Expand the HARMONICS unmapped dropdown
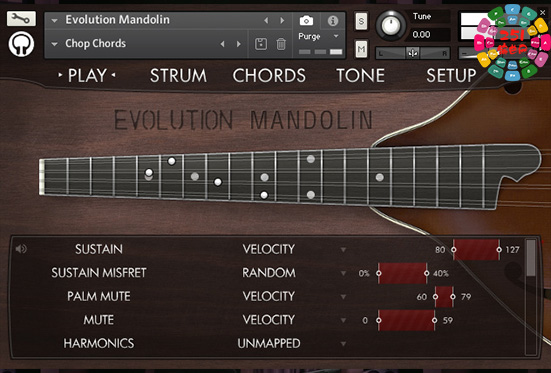The width and height of the screenshot is (551, 373). (343, 343)
